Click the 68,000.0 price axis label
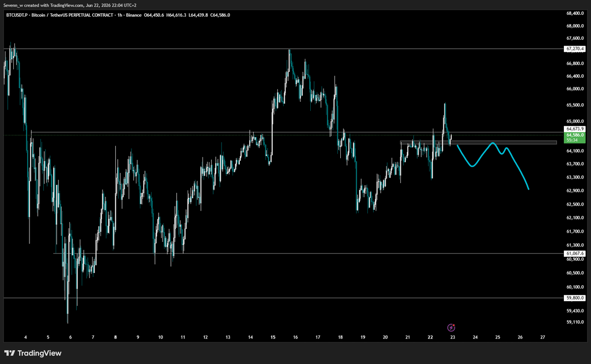Image resolution: width=591 pixels, height=364 pixels. 575,26
